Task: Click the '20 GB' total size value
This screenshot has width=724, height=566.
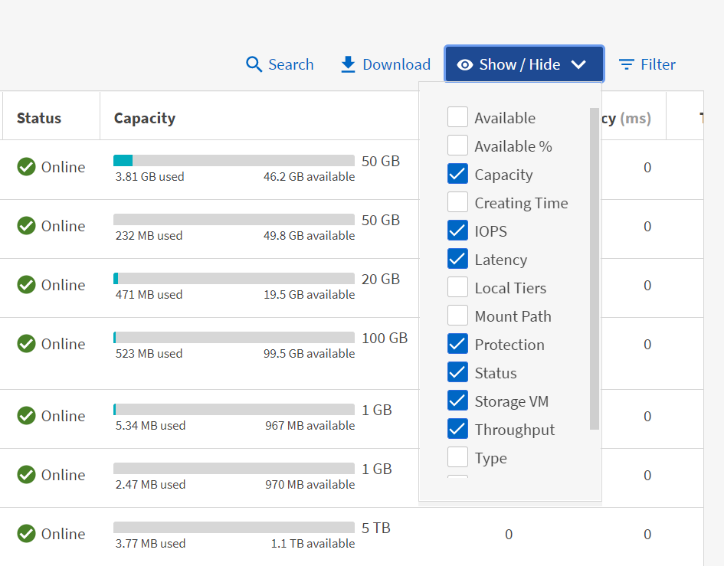Action: (380, 279)
